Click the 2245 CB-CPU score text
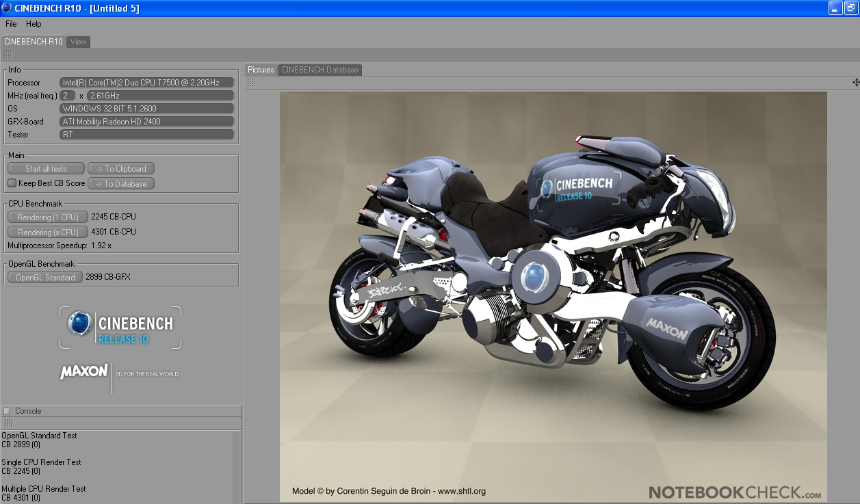Screen dimensions: 860x504 pos(114,217)
